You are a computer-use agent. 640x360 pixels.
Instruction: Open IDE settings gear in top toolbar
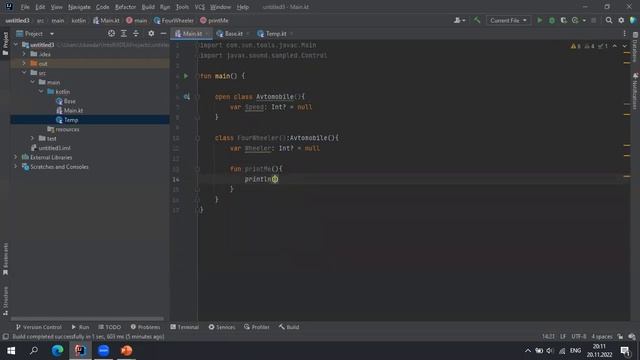(x=621, y=20)
